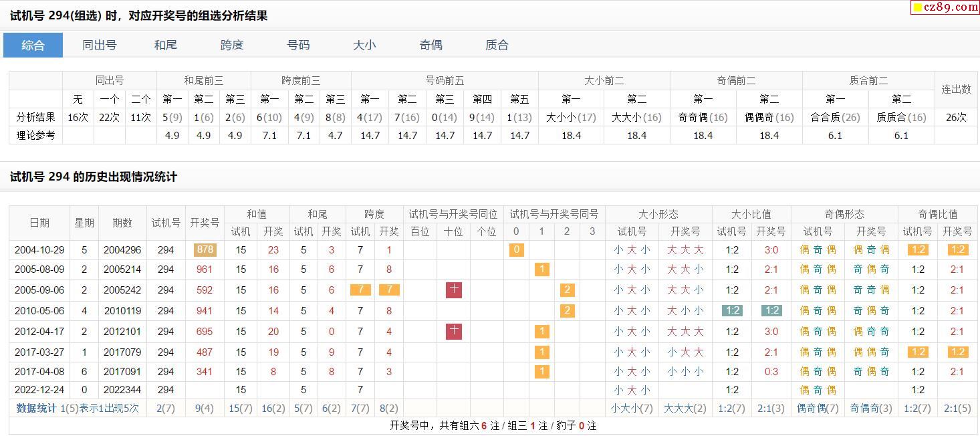980x436 pixels.
Task: Click the 合合质(26) analysis result
Action: pyautogui.click(x=835, y=117)
